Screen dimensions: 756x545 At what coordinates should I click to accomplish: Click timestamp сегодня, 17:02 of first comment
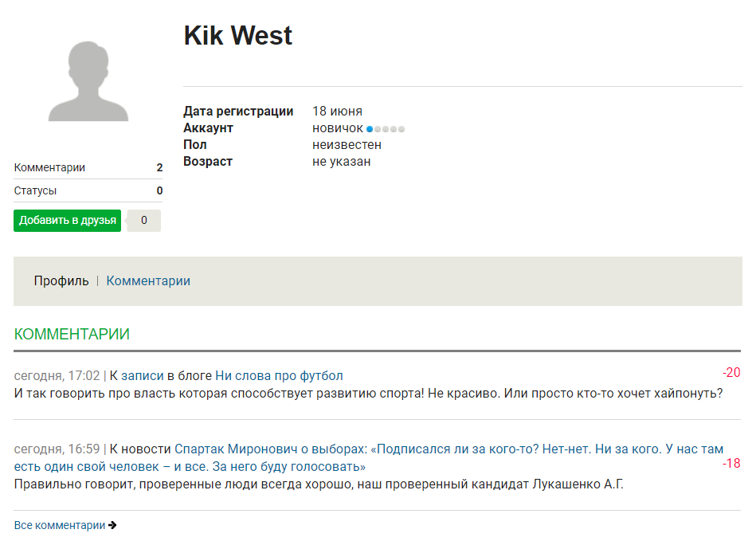(x=57, y=376)
